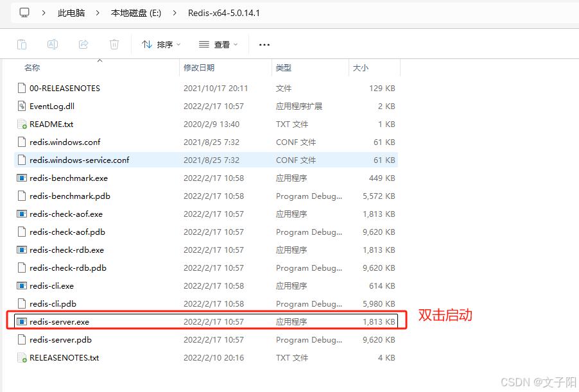Click date 2022/2/10 20:16 of RELEASENOTES.txt

[x=214, y=358]
